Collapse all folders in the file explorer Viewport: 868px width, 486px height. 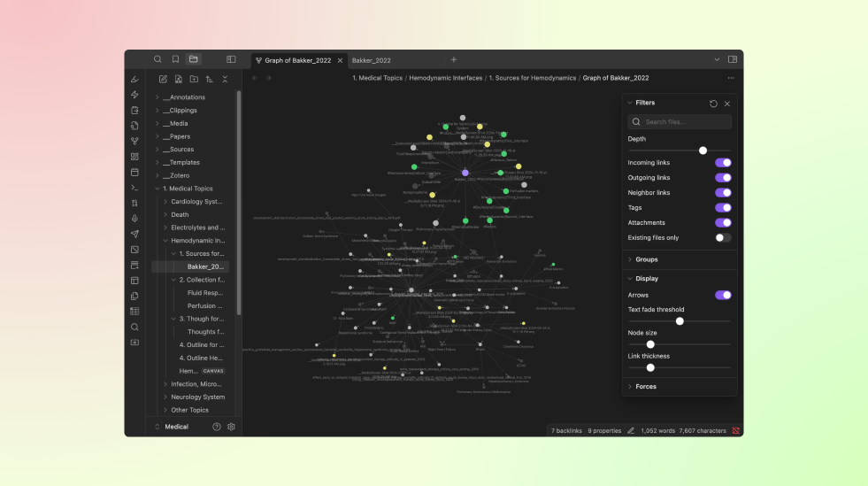pos(225,80)
